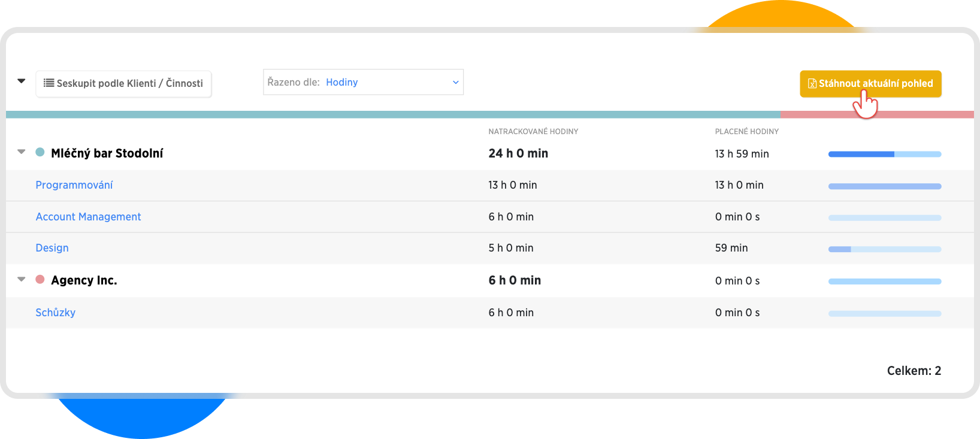Open the Account Management activity link
Screen dimensions: 980x439
(88, 217)
